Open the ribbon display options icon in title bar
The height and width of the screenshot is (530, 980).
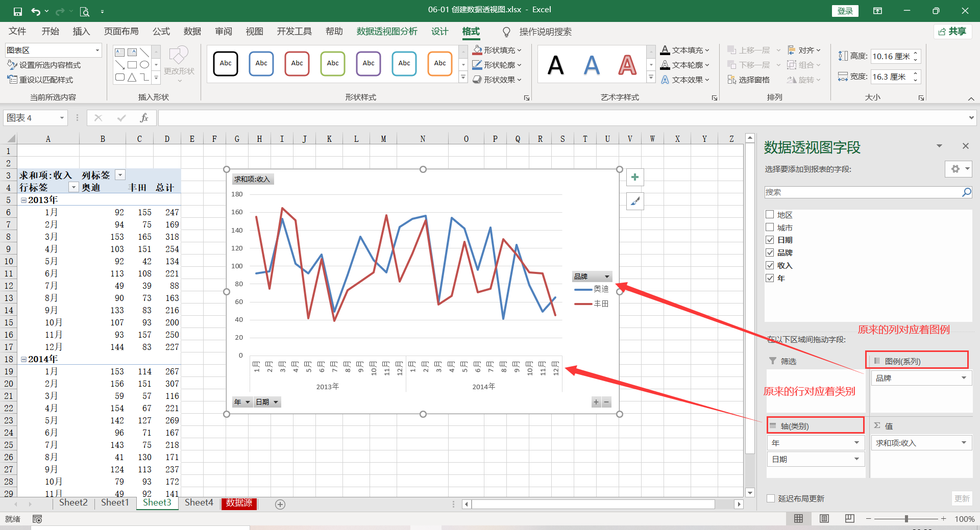(x=877, y=11)
